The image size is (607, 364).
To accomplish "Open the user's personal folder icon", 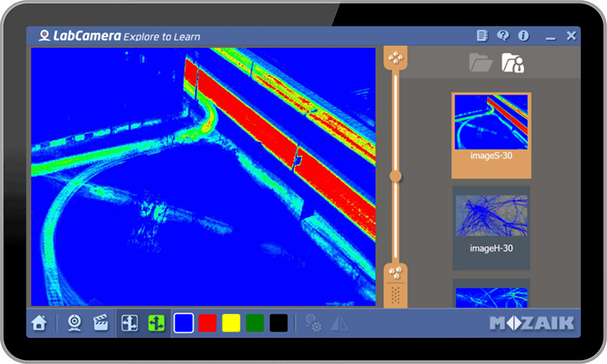I will [x=513, y=63].
